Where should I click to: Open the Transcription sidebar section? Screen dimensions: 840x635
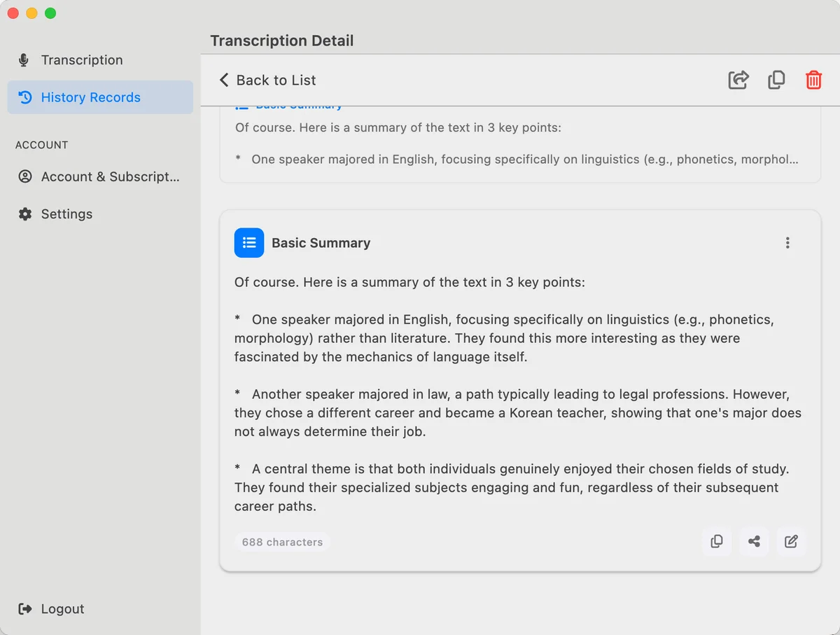82,60
